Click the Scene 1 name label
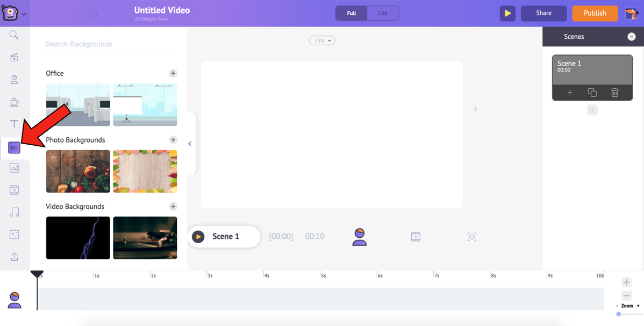This screenshot has width=644, height=326. tap(225, 236)
